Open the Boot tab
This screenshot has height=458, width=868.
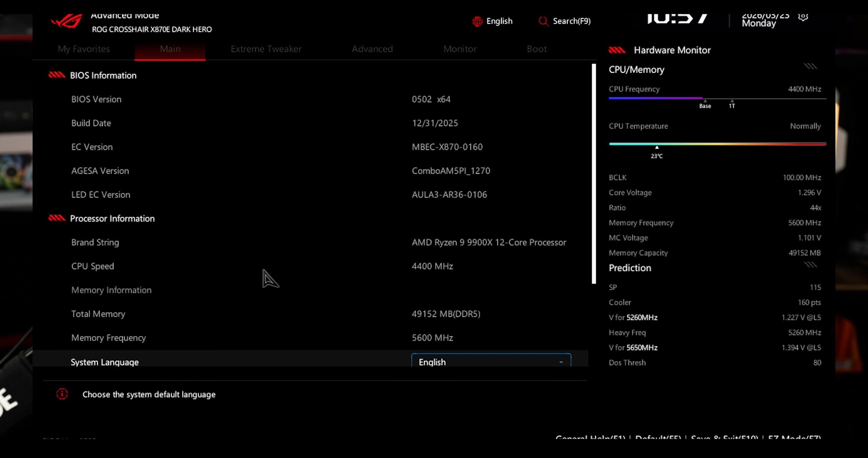pos(536,49)
